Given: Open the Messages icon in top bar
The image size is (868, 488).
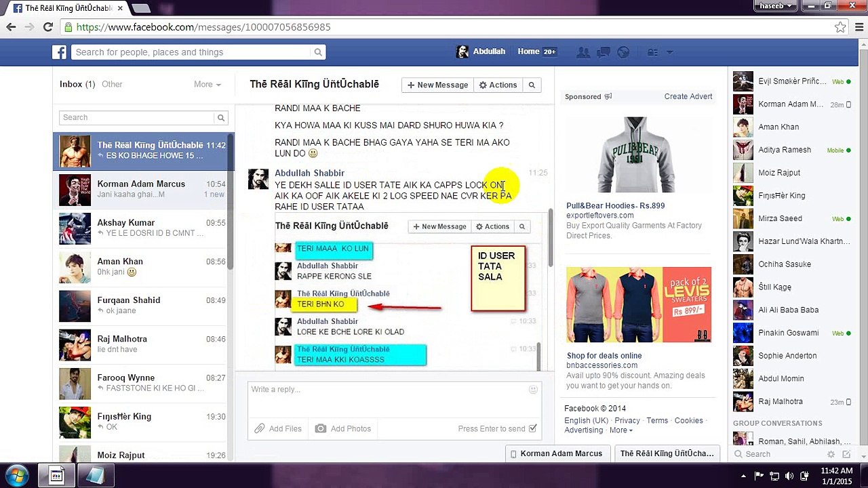Looking at the screenshot, I should coord(604,52).
